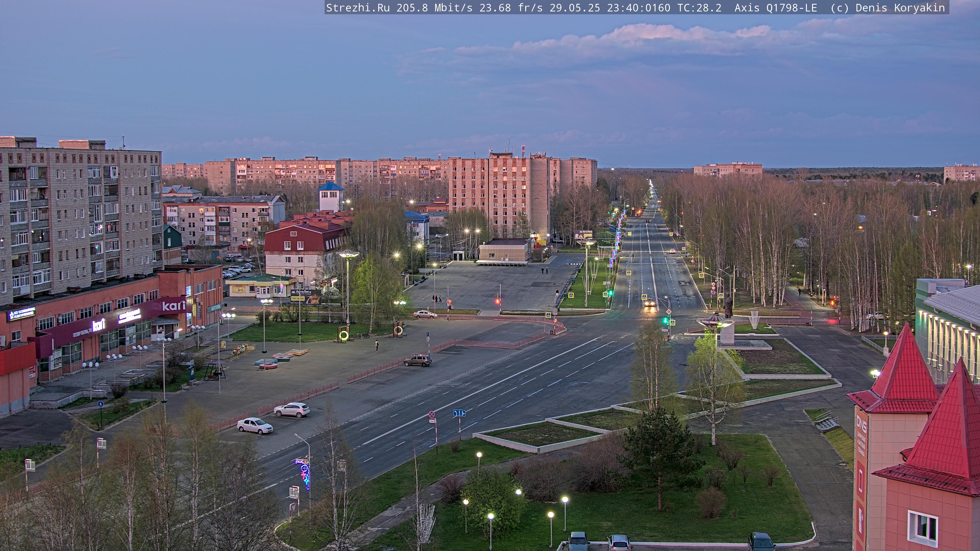Click the "(c) Denis Koryakin" credit text
Image resolution: width=980 pixels, height=551 pixels.
pos(888,8)
